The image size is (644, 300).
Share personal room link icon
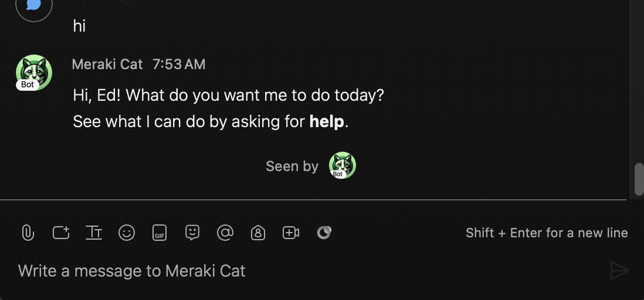(x=258, y=233)
